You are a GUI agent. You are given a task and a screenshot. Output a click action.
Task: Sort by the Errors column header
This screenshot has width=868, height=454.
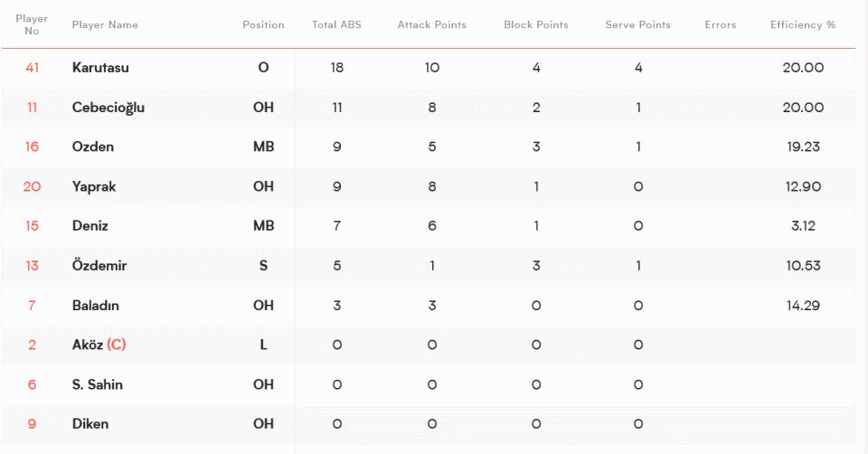[x=721, y=25]
